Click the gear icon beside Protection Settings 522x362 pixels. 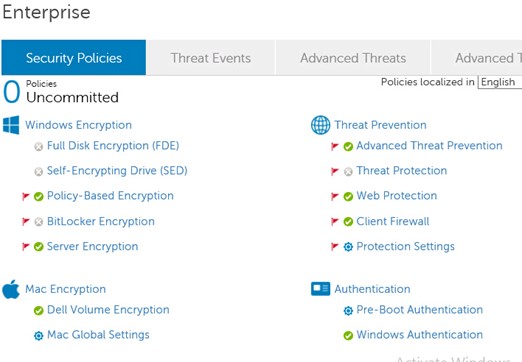click(x=348, y=247)
